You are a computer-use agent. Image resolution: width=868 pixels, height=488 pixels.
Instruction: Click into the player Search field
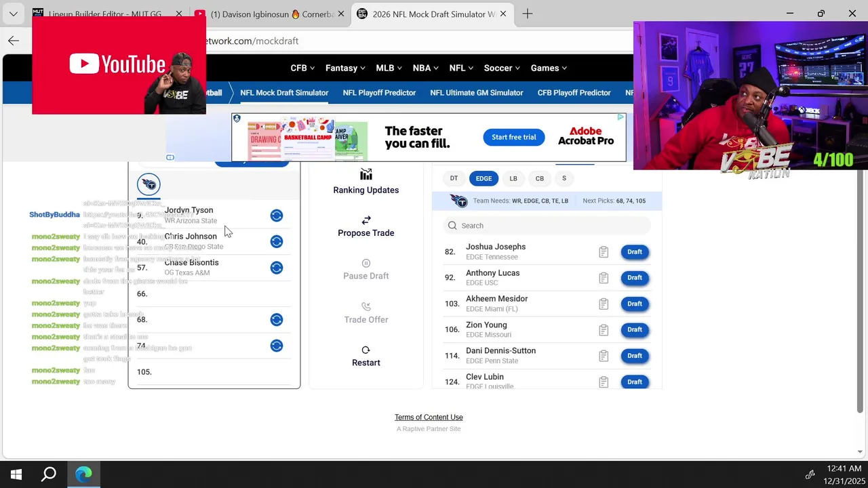[547, 226]
